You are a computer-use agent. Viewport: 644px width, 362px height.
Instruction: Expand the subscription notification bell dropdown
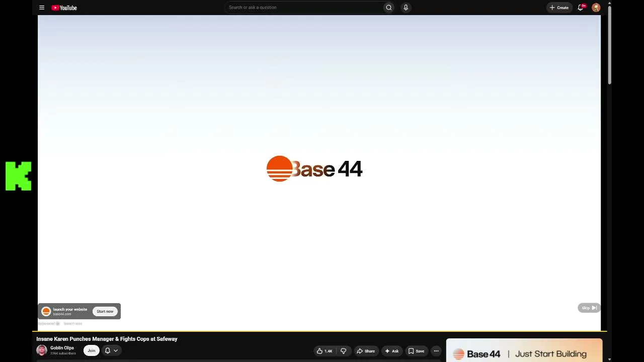click(111, 350)
